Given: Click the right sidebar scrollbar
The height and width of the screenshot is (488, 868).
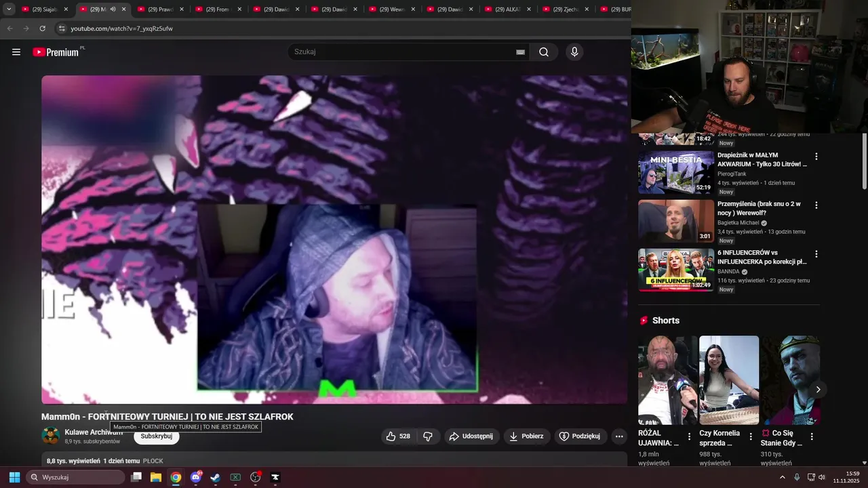Looking at the screenshot, I should click(x=864, y=161).
